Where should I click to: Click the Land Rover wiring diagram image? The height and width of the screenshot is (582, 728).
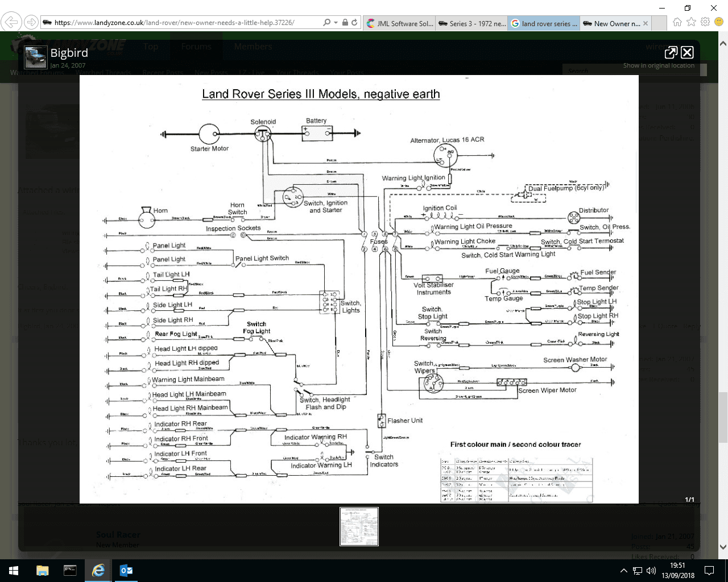[359, 289]
